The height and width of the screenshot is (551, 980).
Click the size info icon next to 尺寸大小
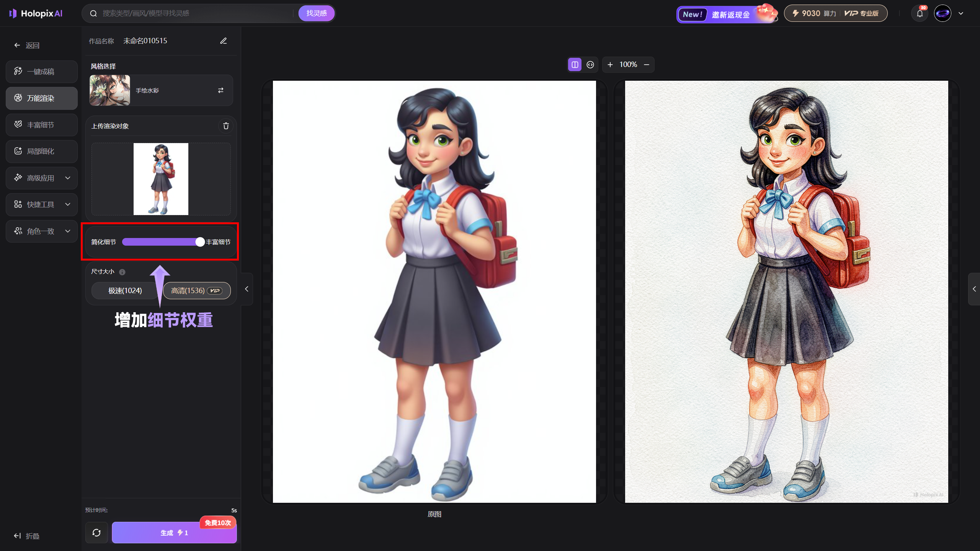(x=122, y=272)
